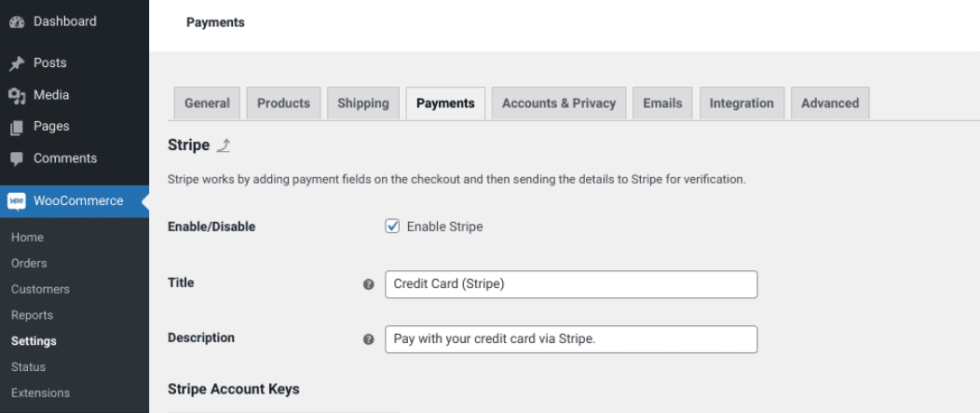This screenshot has height=413, width=980.
Task: Click the help icon beside Description
Action: 368,340
